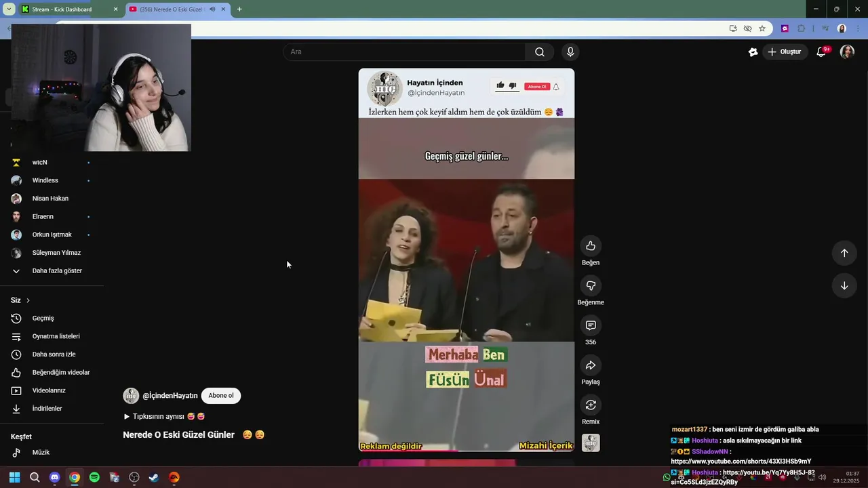Screen dimensions: 868x488
Task: Start voice search with microphone icon
Action: 570,52
